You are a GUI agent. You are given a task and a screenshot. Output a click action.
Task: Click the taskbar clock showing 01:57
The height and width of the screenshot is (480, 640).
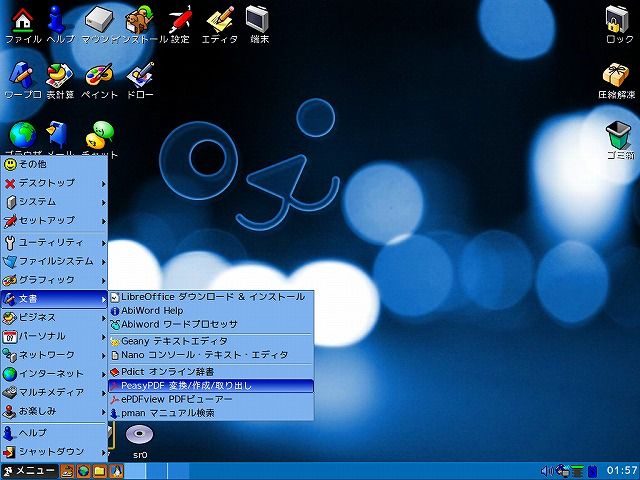(622, 471)
